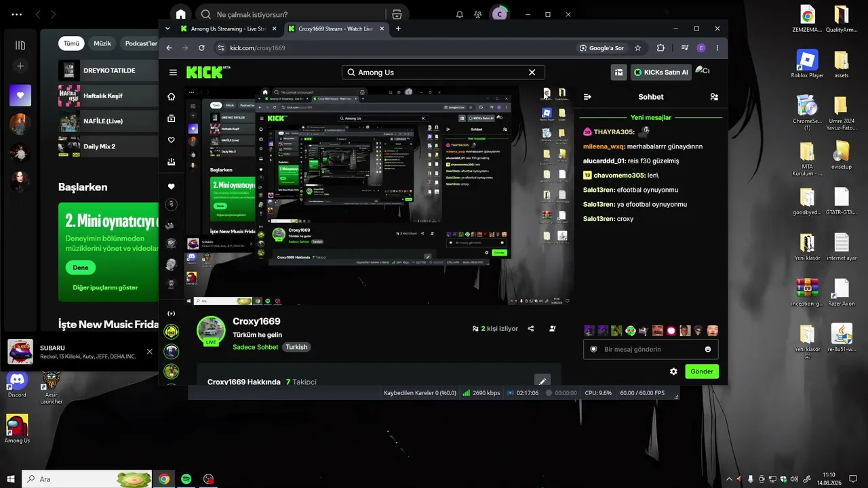Click username mileena_wxq in chat
Screen dimensions: 868x488
tap(604, 146)
